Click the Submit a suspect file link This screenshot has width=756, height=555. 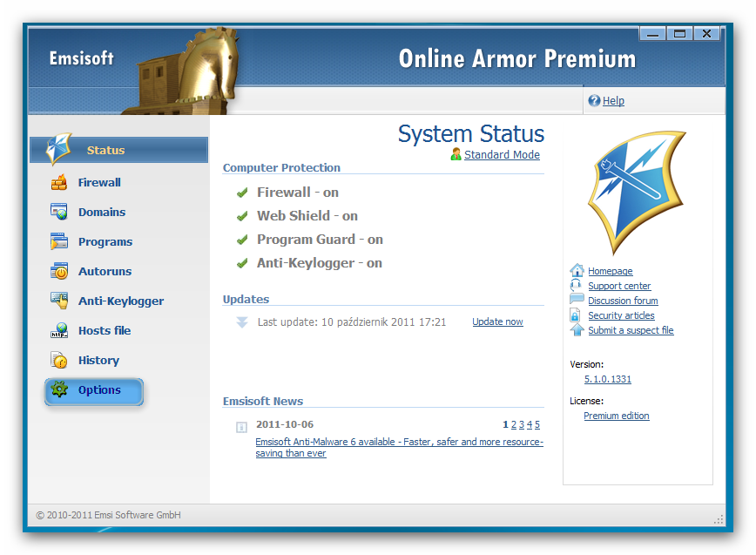(631, 330)
